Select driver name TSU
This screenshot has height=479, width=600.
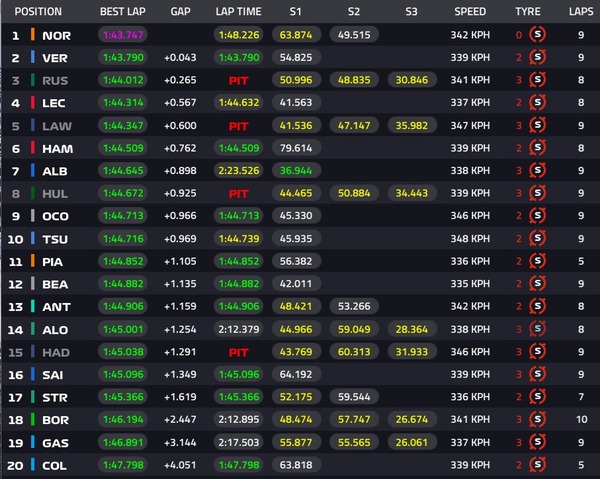55,239
